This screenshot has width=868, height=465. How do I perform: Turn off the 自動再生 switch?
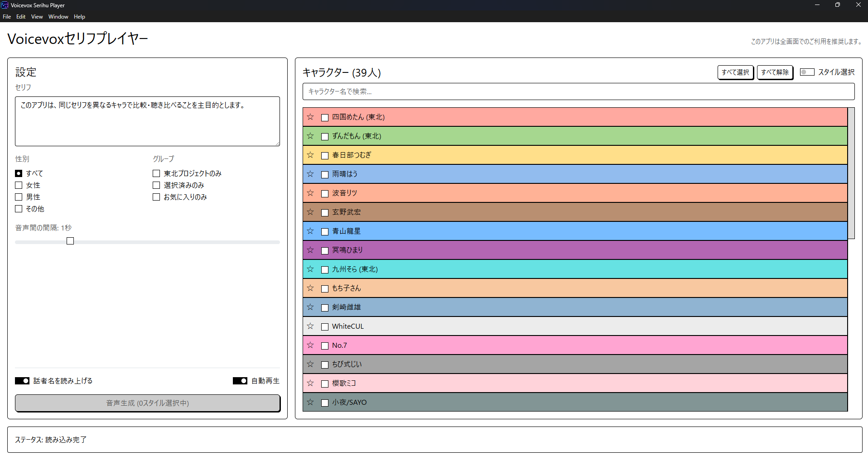pos(240,381)
